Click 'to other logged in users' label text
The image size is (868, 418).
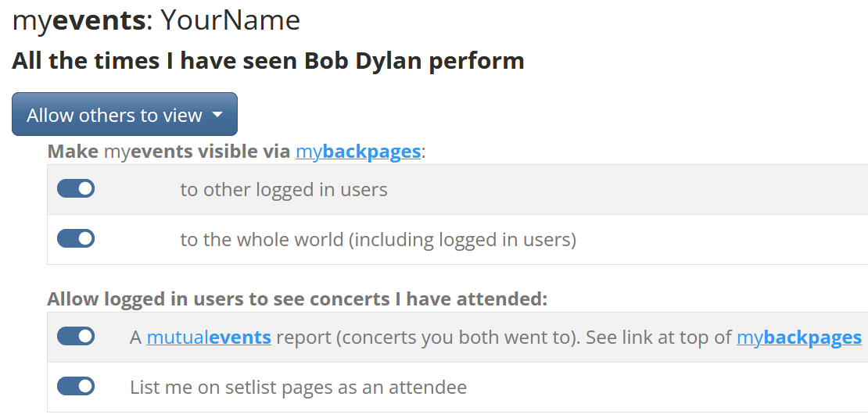(x=283, y=190)
